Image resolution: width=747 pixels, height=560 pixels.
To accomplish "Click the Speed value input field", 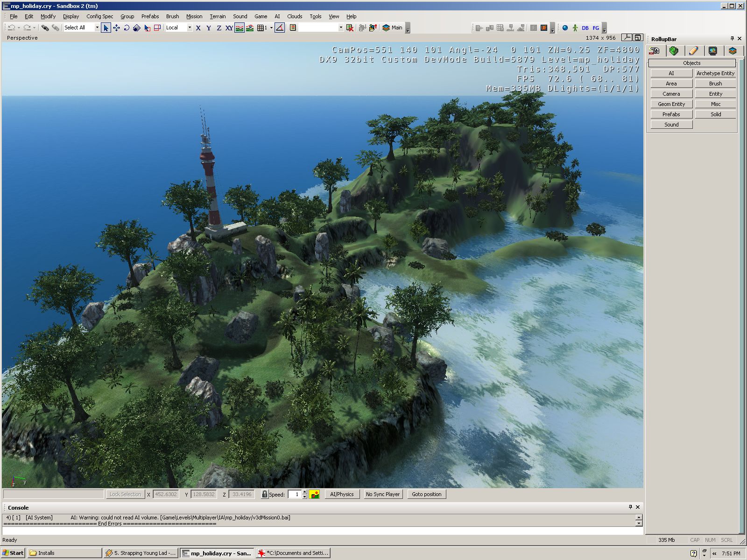I will 295,494.
